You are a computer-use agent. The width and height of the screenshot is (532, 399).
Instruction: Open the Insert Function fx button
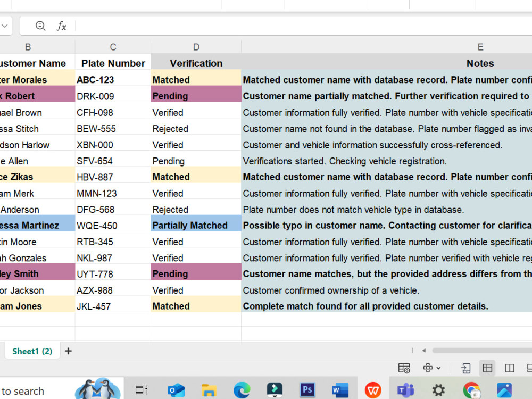pyautogui.click(x=61, y=26)
